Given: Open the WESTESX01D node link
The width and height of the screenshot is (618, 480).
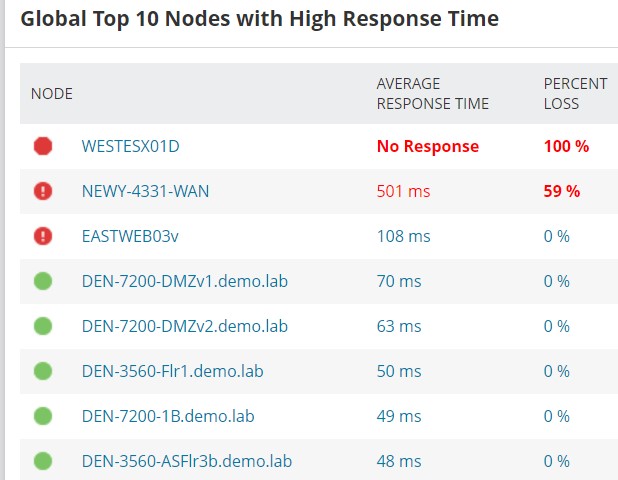Looking at the screenshot, I should pyautogui.click(x=130, y=146).
